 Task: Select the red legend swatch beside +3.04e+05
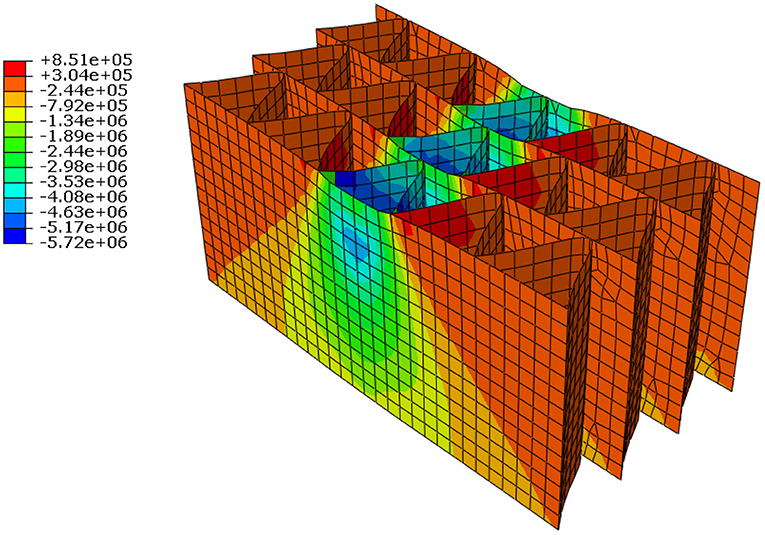[14, 68]
